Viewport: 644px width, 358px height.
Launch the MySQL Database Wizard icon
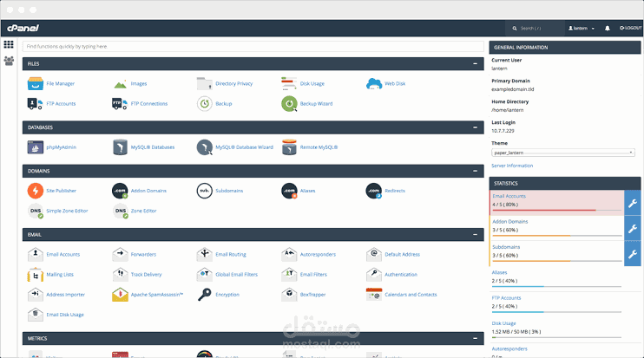click(x=205, y=147)
